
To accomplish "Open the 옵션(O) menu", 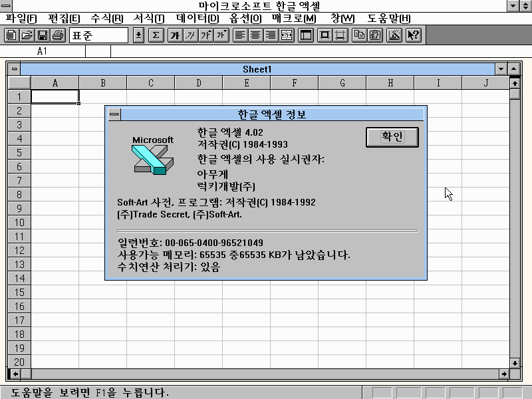I will click(x=245, y=19).
